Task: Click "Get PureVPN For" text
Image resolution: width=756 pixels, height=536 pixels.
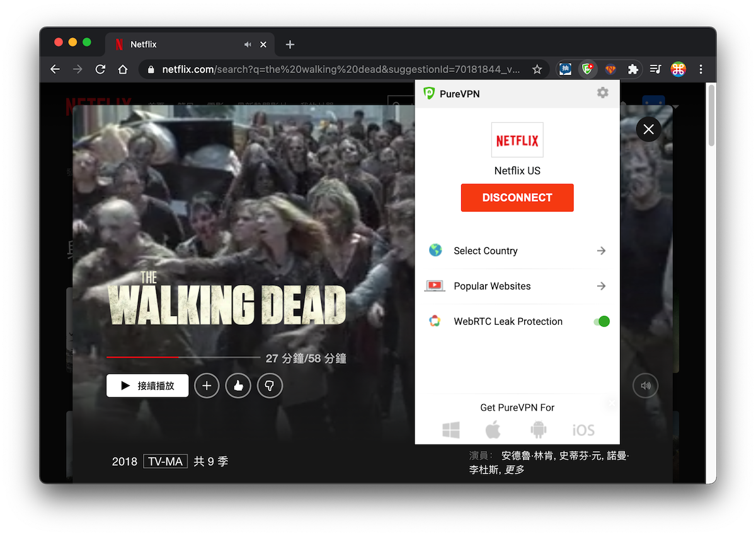Action: coord(517,407)
